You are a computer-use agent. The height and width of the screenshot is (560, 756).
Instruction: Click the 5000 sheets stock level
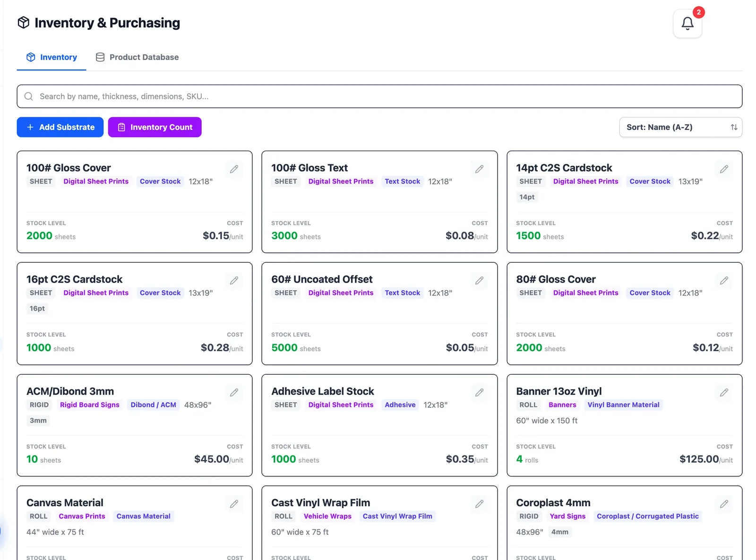pyautogui.click(x=296, y=348)
